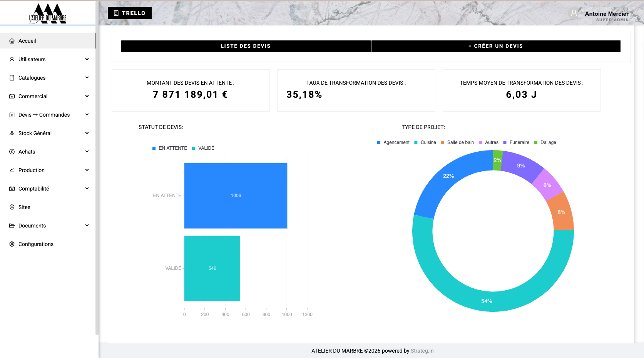Screen dimensions: 644x358
Task: Select the Achats menu label
Action: click(x=27, y=152)
